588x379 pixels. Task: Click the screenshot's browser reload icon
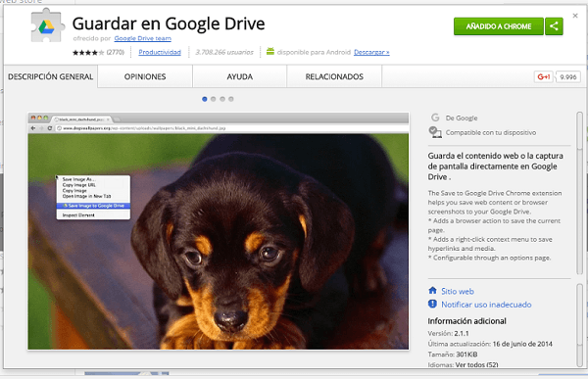click(x=50, y=128)
